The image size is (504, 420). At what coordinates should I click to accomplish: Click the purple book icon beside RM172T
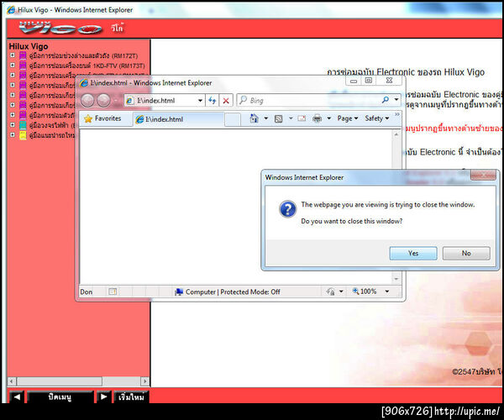(x=23, y=55)
